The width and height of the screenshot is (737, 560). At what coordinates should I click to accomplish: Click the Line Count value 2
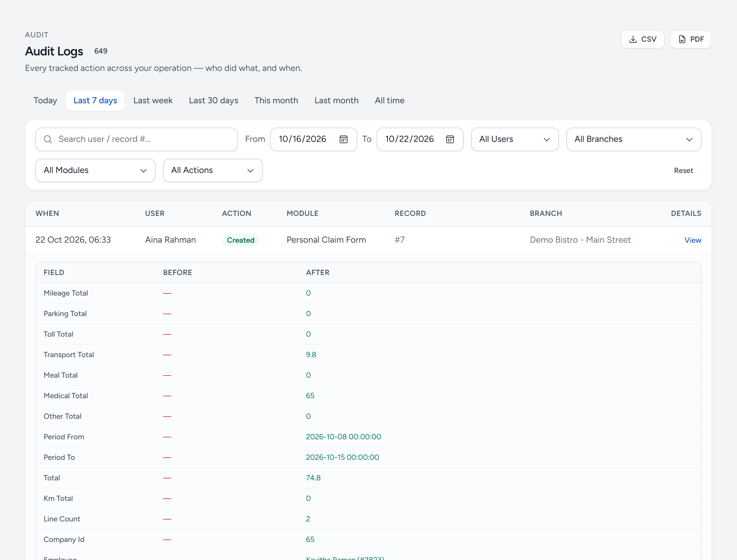(308, 519)
